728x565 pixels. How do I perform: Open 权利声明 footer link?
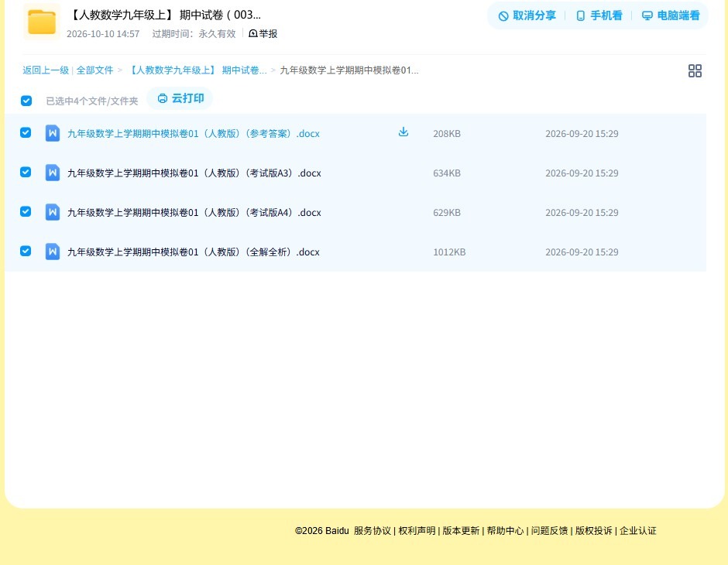pyautogui.click(x=417, y=531)
